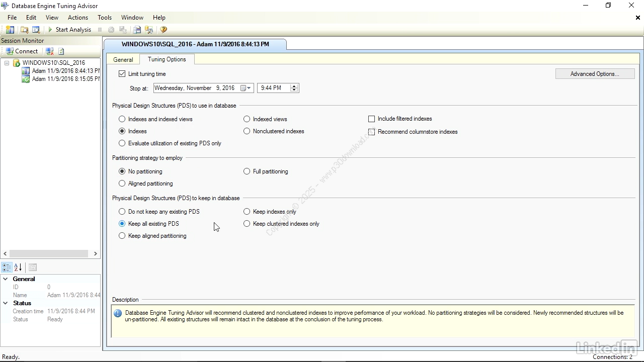This screenshot has height=362, width=644.
Task: Click the server icon of WINDOWS10\SQL_2016 node
Action: pos(17,63)
